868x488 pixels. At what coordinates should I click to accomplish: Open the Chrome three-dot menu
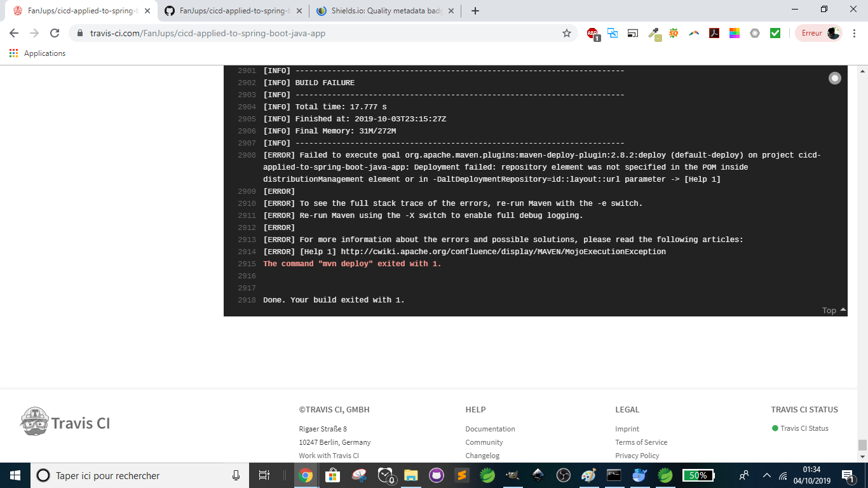855,33
